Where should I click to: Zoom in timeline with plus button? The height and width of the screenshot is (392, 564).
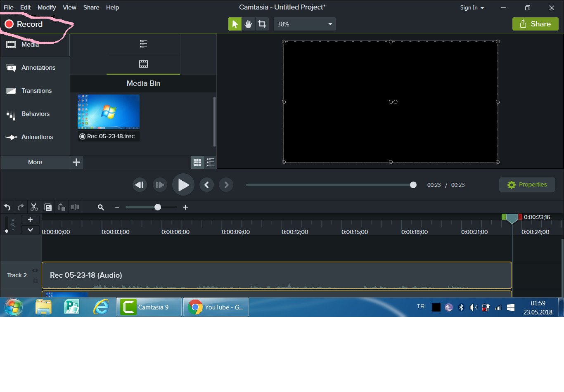185,207
